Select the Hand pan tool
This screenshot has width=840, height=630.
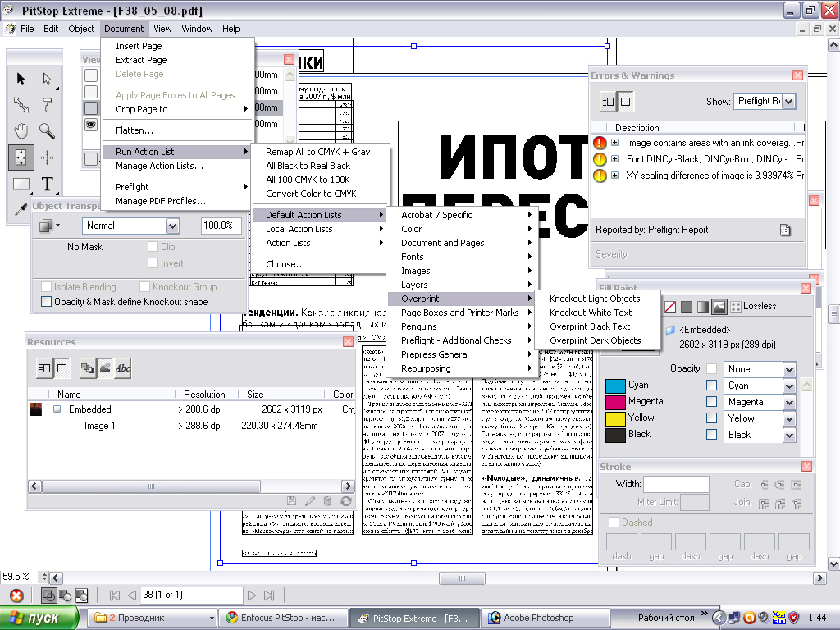pyautogui.click(x=21, y=130)
